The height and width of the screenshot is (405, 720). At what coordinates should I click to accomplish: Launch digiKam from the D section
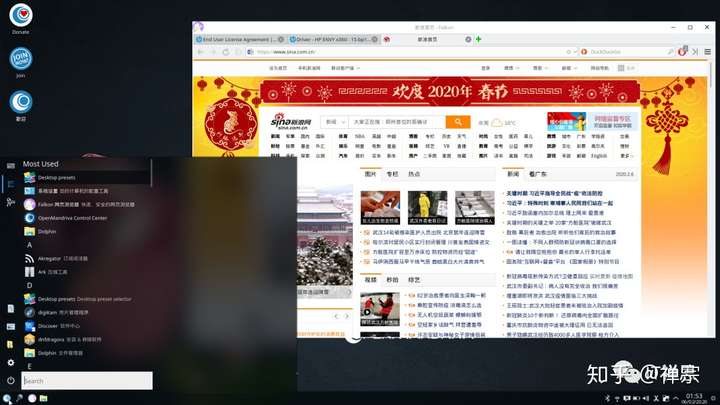point(86,312)
